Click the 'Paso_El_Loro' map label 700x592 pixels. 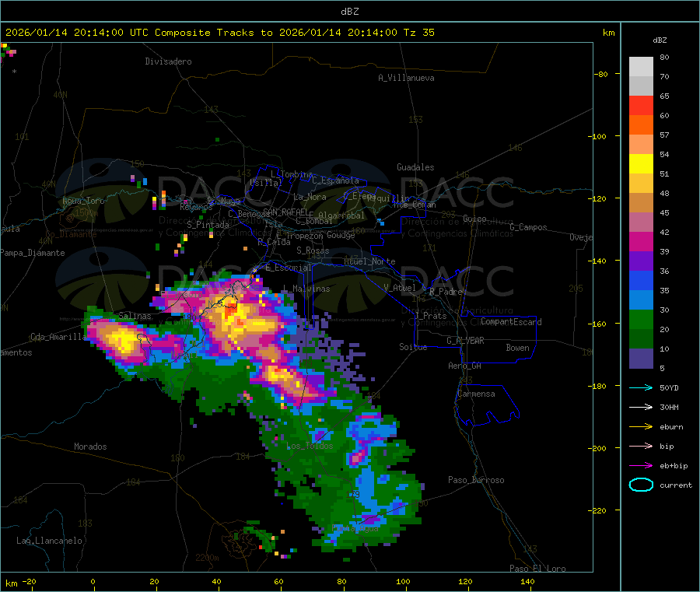[537, 569]
